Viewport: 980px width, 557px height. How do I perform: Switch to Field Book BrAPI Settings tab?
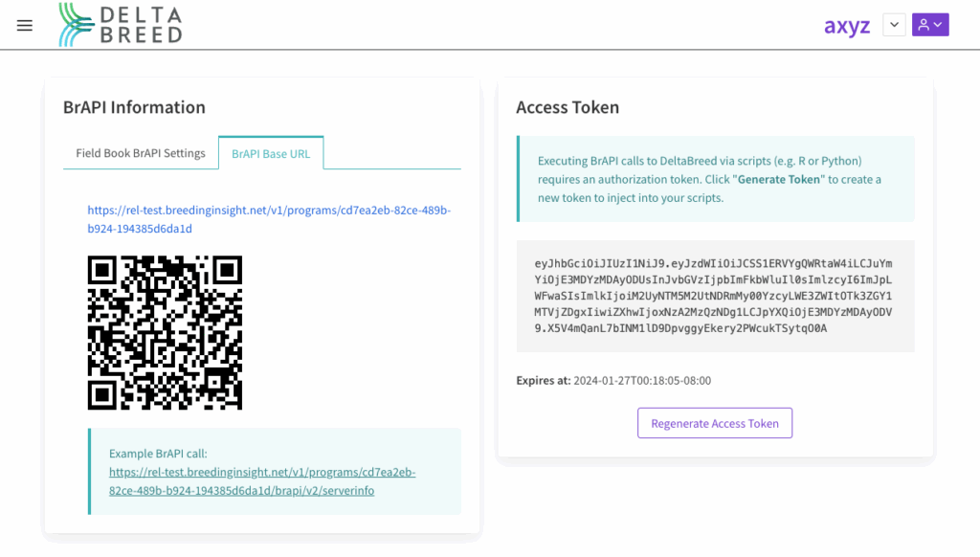[141, 153]
